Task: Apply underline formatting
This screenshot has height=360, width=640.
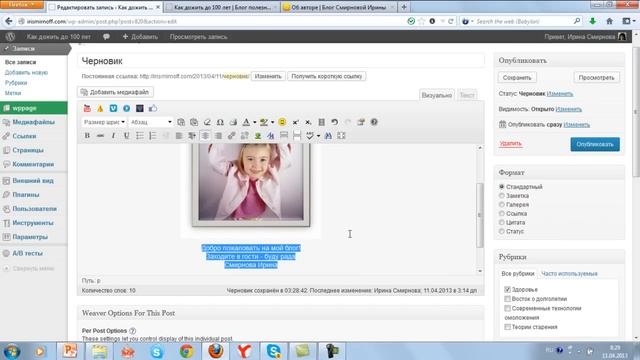Action: [x=127, y=136]
